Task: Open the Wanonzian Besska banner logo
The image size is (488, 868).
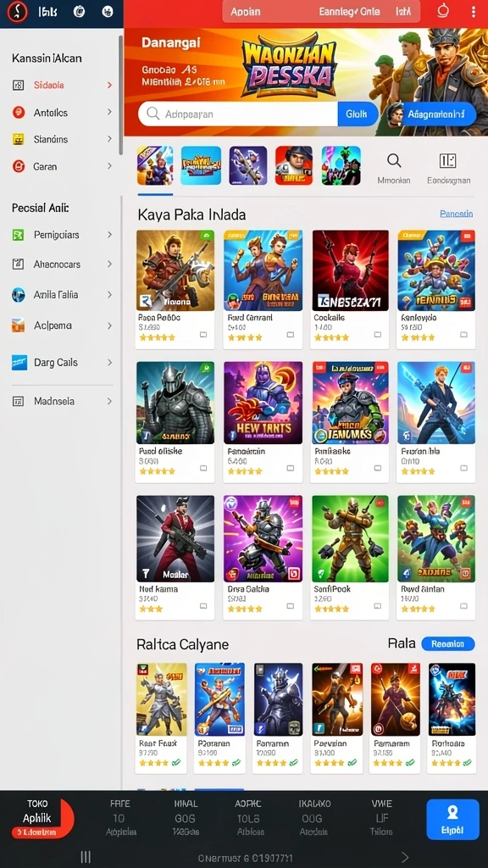Action: [x=289, y=68]
